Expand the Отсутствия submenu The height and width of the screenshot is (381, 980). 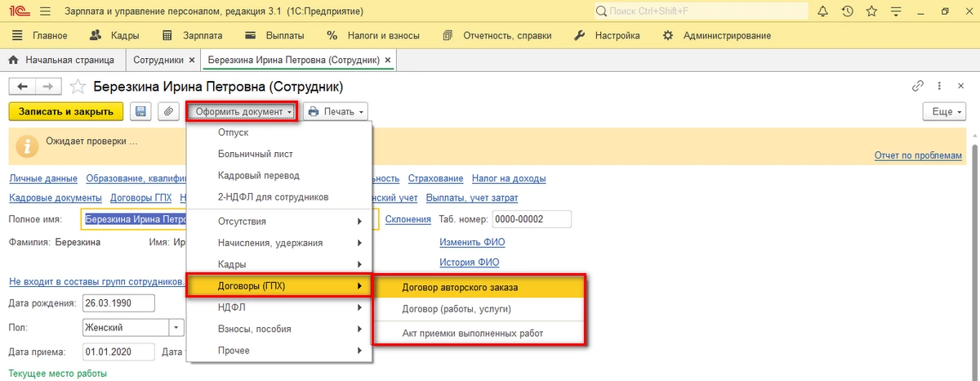[278, 222]
